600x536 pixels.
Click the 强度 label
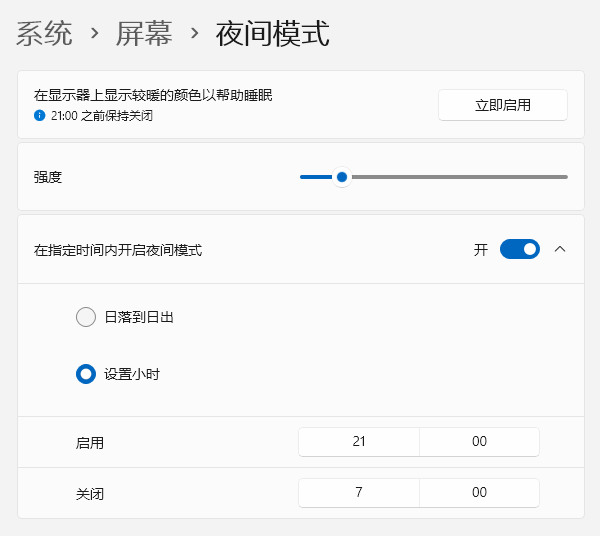pos(48,177)
